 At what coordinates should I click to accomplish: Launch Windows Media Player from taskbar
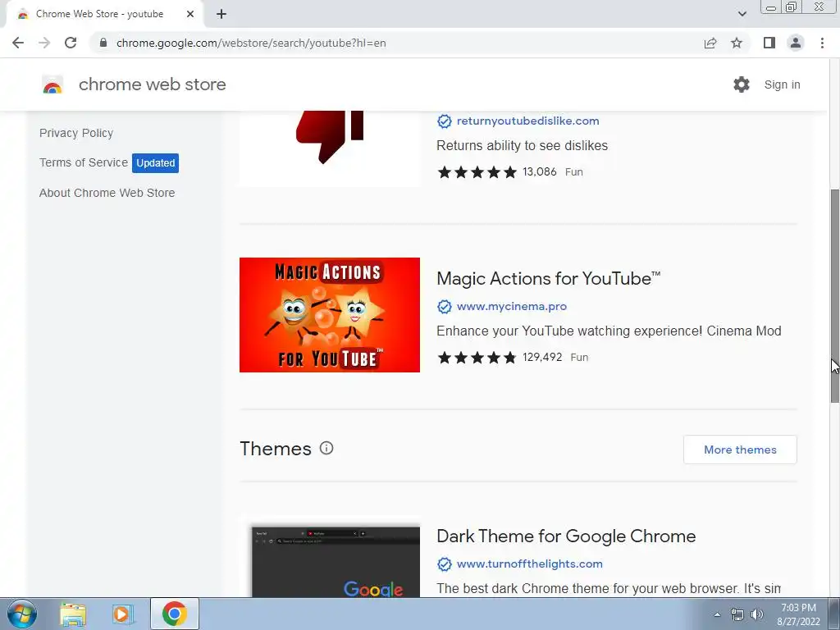[123, 614]
